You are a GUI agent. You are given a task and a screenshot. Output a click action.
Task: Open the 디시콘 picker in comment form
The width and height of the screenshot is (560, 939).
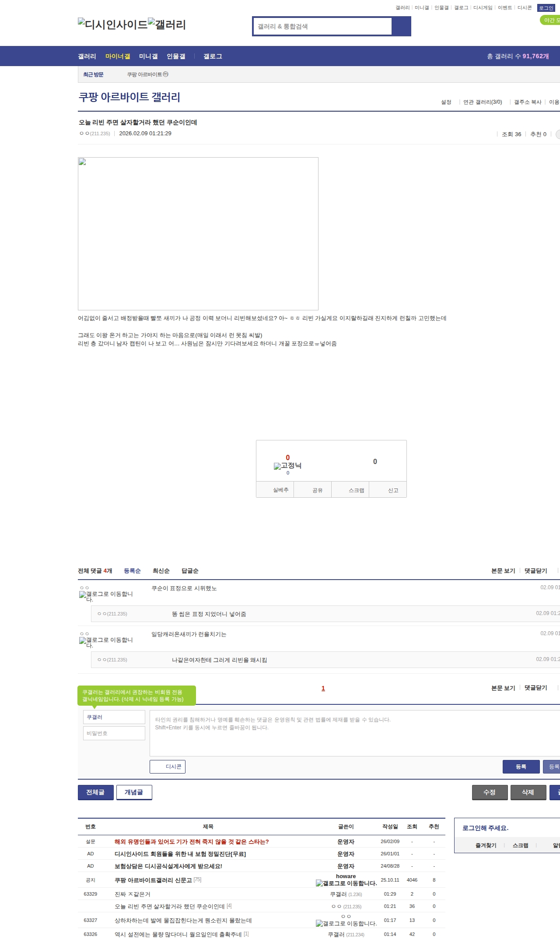pos(168,767)
